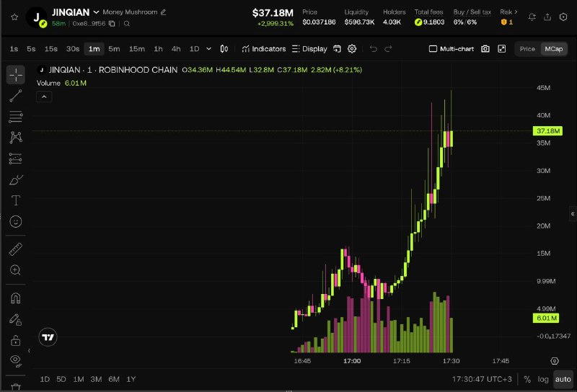
Task: Collapse the indicator legend arrow
Action: click(44, 97)
